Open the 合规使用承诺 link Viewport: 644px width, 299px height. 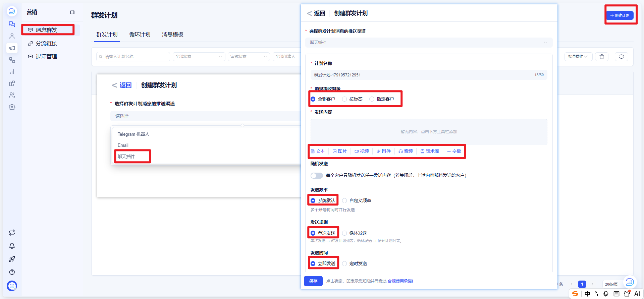[x=400, y=281]
